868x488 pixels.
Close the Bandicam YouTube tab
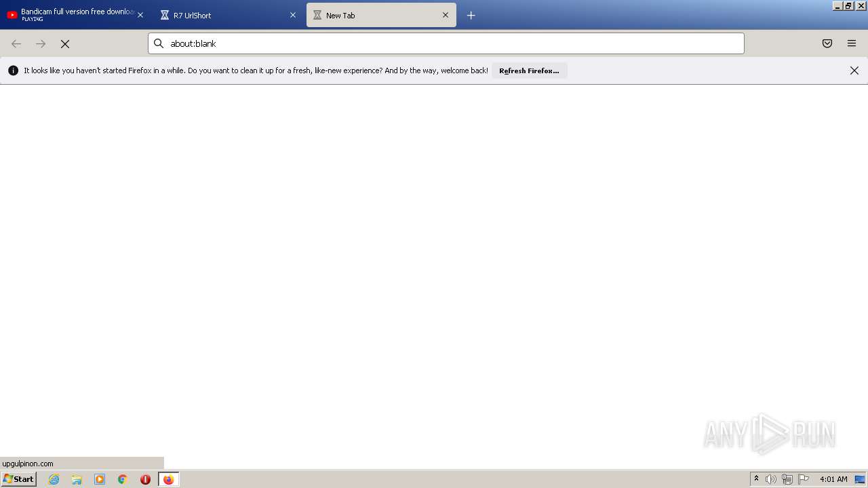point(140,15)
